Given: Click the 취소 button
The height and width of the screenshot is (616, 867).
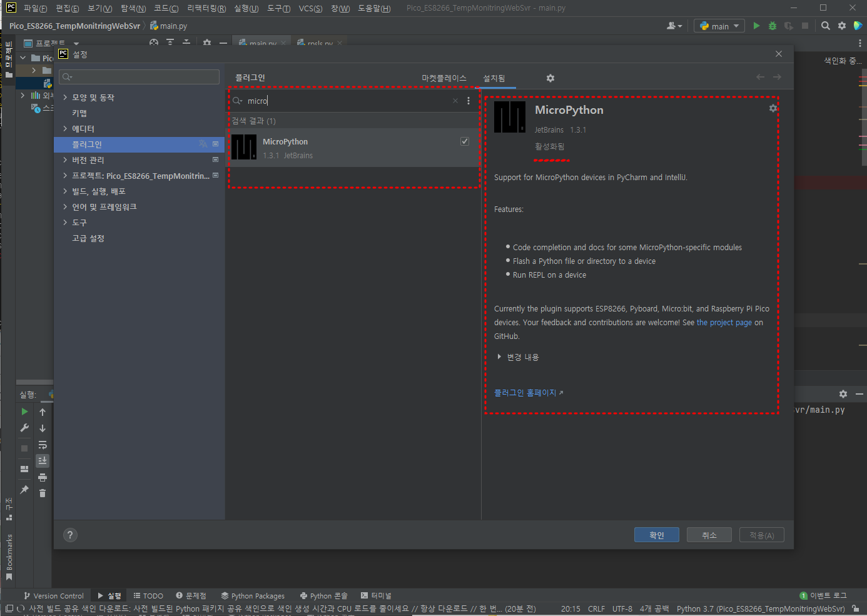Looking at the screenshot, I should (709, 535).
